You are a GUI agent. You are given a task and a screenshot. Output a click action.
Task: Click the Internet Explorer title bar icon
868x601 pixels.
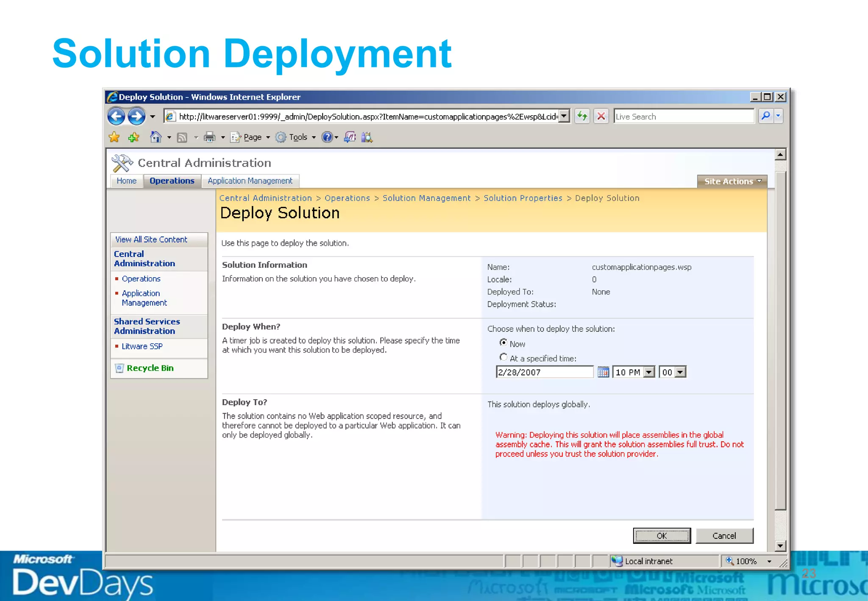click(112, 97)
